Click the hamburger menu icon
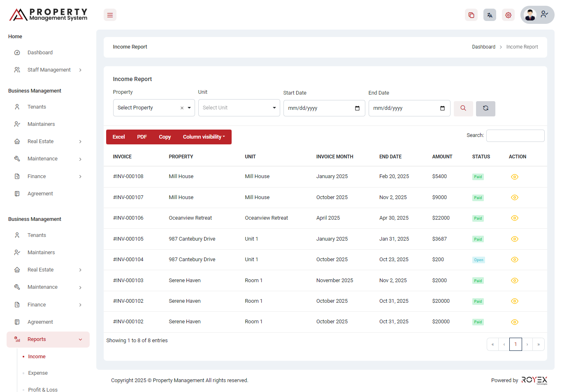The image size is (562, 392). pos(110,15)
